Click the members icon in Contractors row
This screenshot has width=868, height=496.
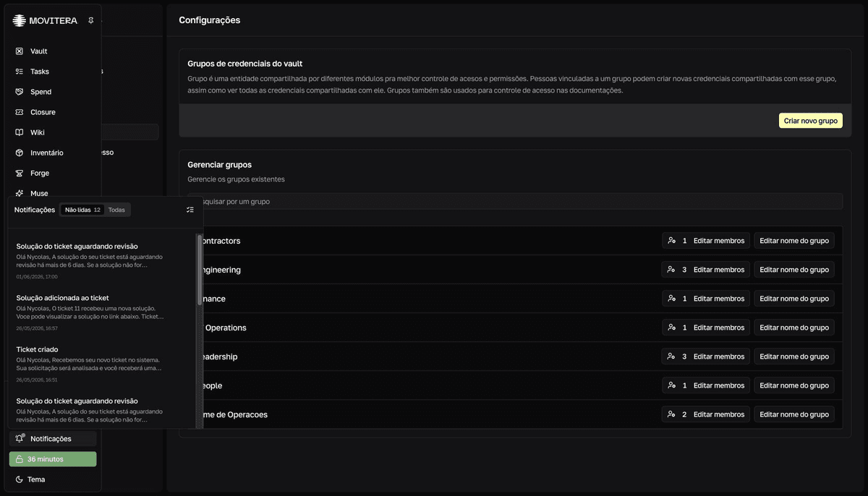[x=672, y=241]
